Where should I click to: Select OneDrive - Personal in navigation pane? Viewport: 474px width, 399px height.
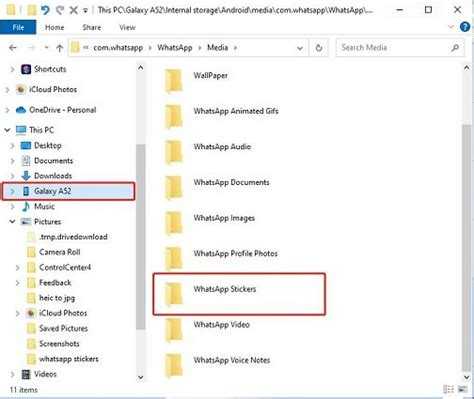pos(63,110)
